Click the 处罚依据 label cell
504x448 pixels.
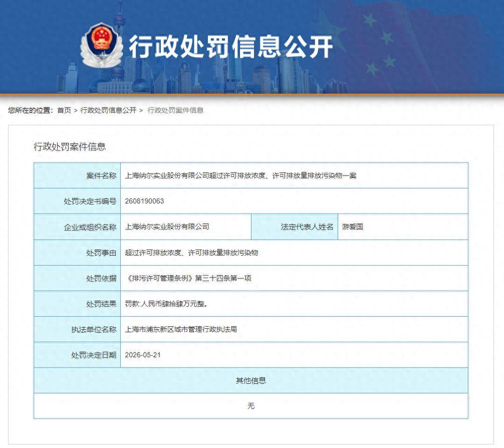pyautogui.click(x=77, y=278)
